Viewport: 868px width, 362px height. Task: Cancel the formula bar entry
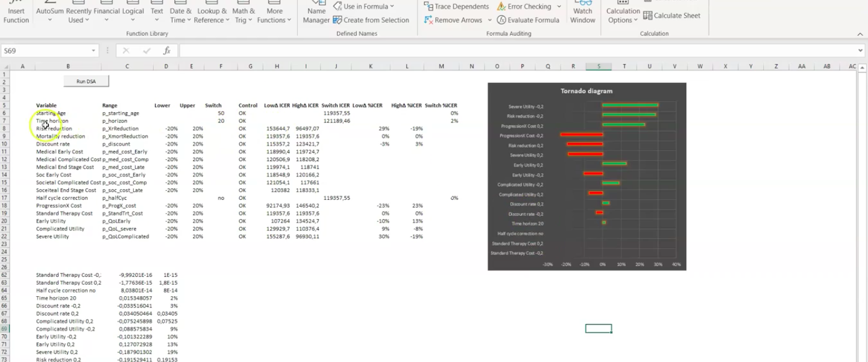(126, 51)
